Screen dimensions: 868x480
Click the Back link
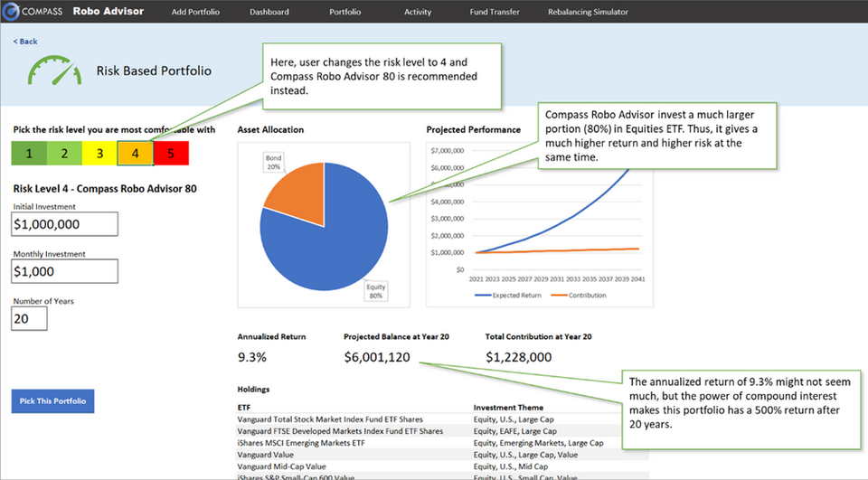pyautogui.click(x=25, y=41)
